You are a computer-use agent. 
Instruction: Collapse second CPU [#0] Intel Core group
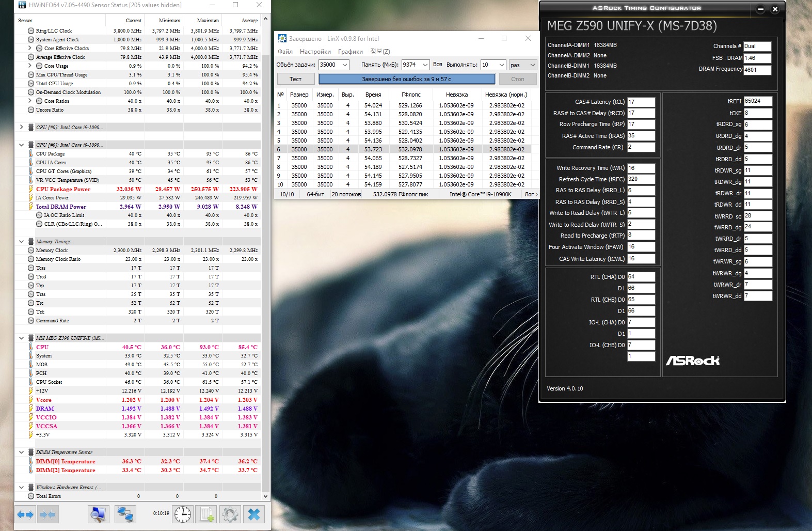[21, 145]
